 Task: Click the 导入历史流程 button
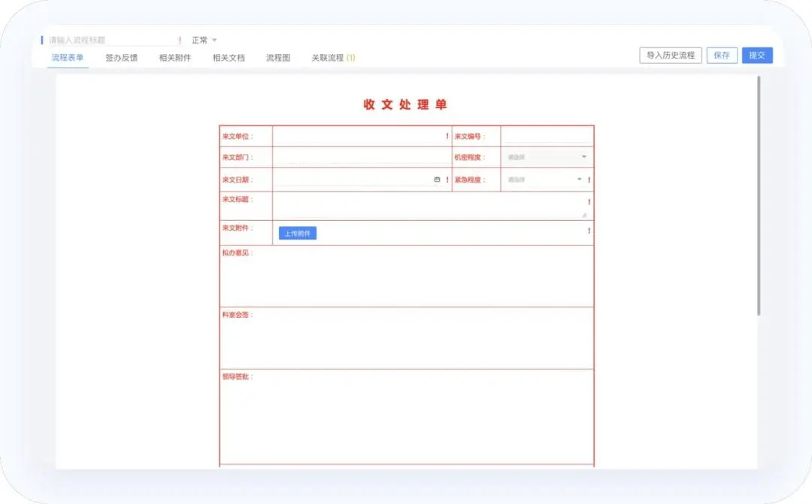[x=671, y=56]
